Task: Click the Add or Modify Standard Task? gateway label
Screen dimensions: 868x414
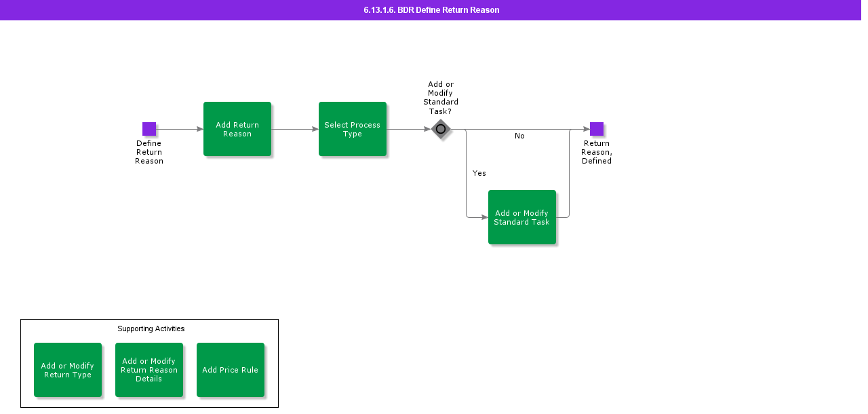Action: 441,98
